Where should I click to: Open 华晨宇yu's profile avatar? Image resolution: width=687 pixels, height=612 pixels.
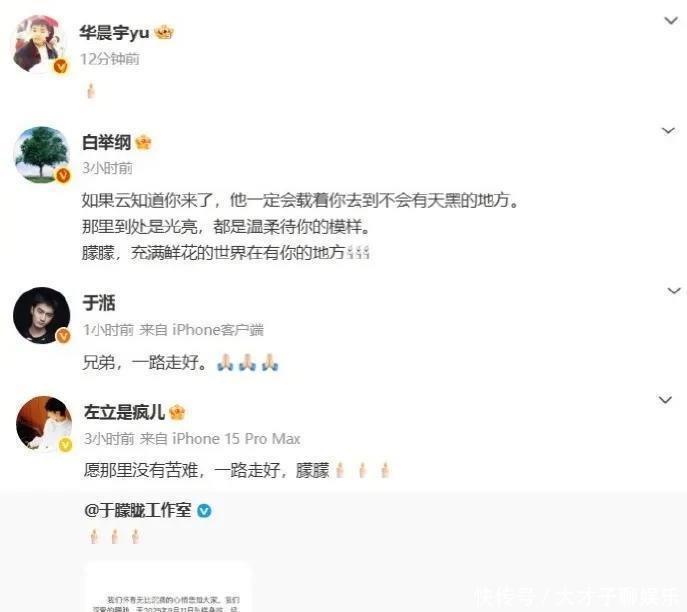39,43
